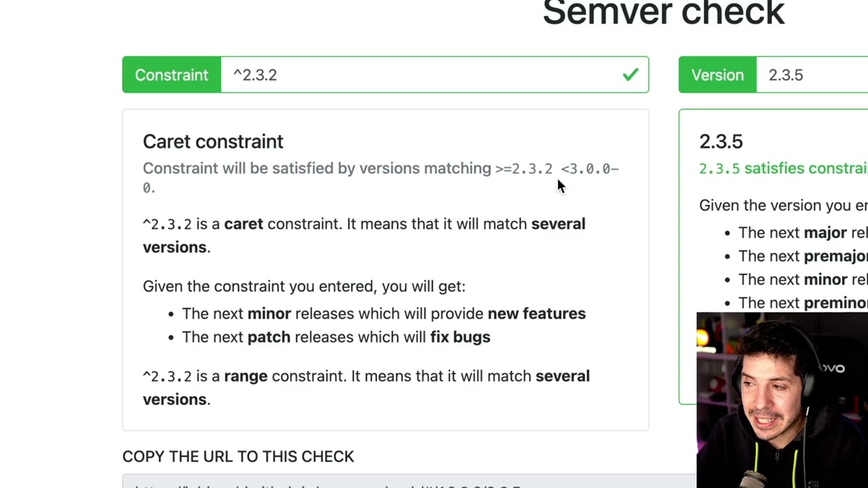
Task: Click the bold word range in the description
Action: coord(245,375)
